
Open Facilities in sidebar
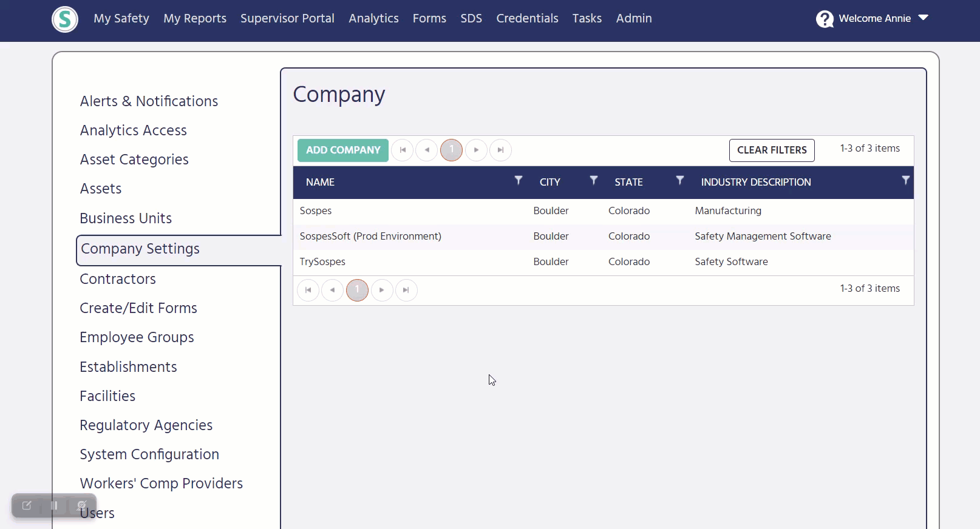click(x=107, y=396)
